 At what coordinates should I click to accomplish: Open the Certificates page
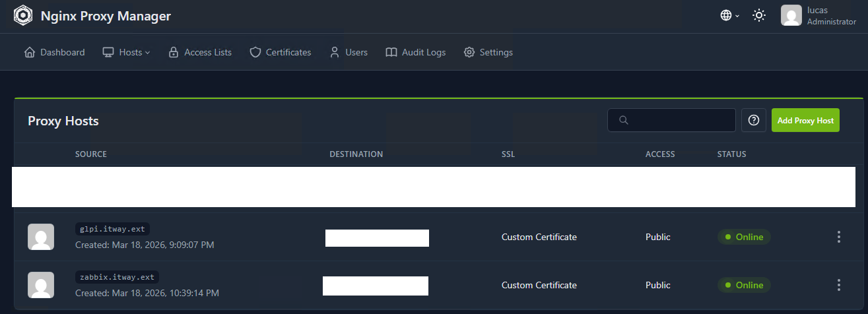pos(281,52)
